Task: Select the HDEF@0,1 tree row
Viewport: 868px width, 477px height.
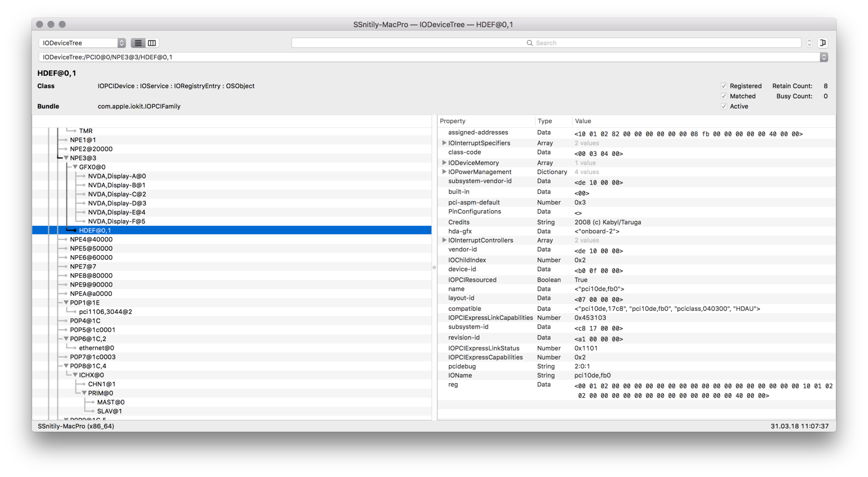Action: point(232,230)
